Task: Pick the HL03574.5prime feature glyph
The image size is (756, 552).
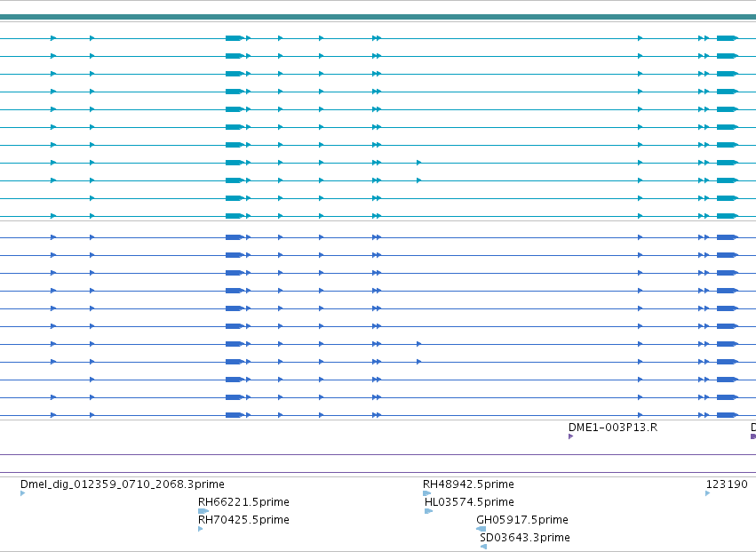Action: 428,511
